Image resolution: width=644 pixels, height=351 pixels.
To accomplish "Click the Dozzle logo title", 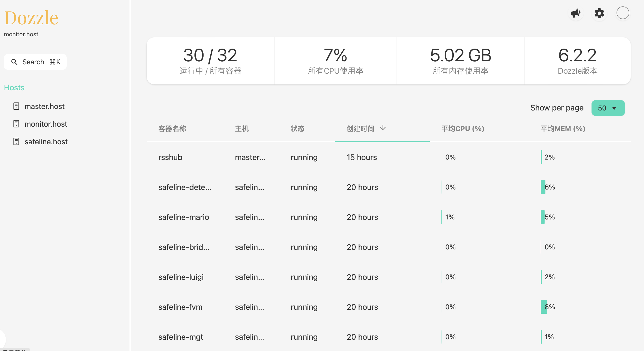I will point(31,18).
